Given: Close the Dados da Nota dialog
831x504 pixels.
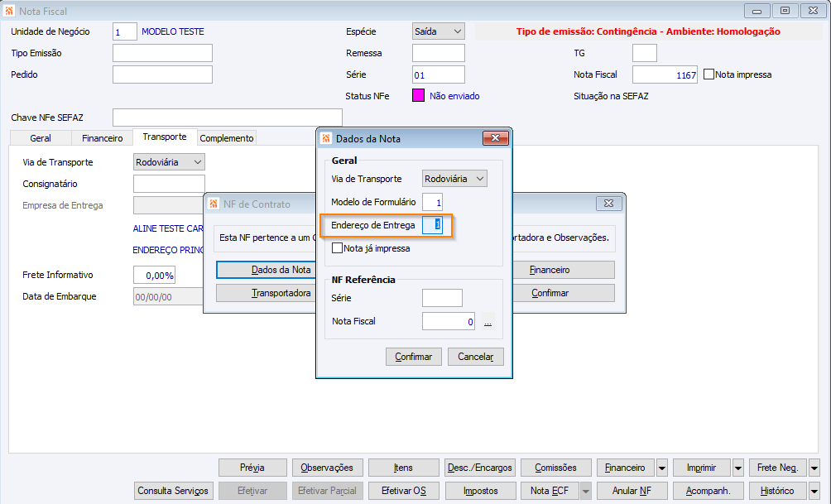Looking at the screenshot, I should 496,138.
